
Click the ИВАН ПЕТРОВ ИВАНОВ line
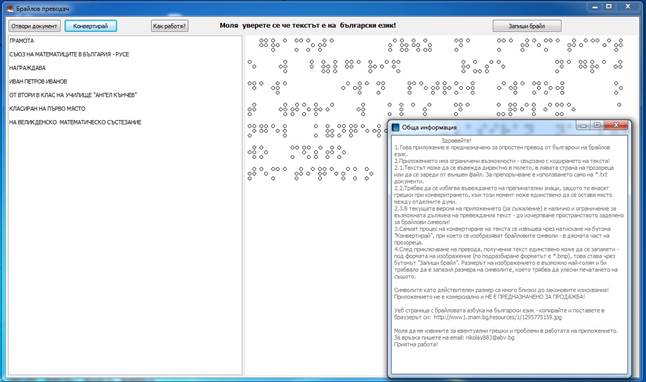(x=38, y=82)
